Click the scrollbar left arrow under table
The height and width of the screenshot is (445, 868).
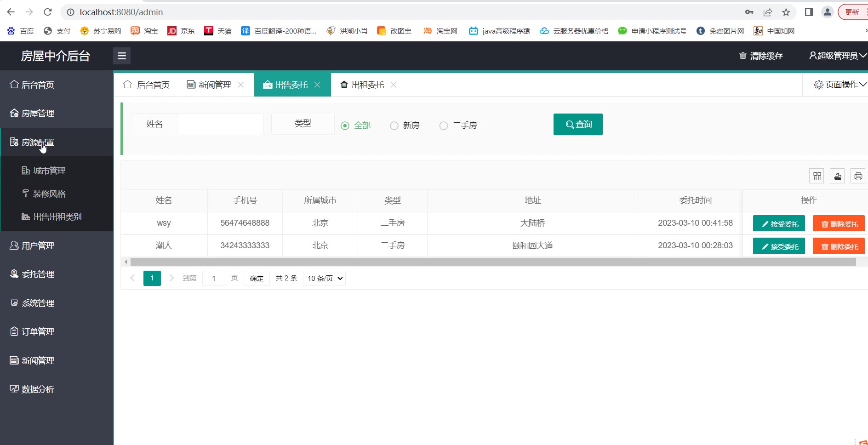[126, 262]
